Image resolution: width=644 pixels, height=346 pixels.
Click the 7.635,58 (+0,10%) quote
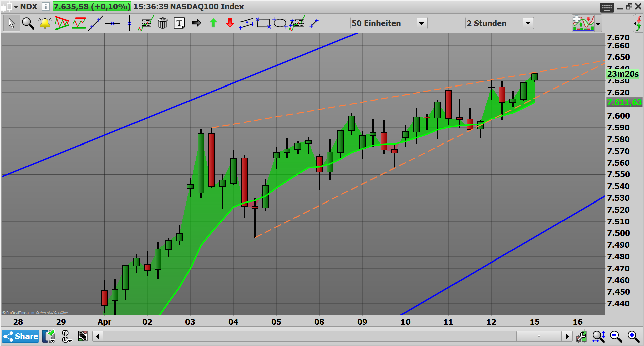(92, 7)
